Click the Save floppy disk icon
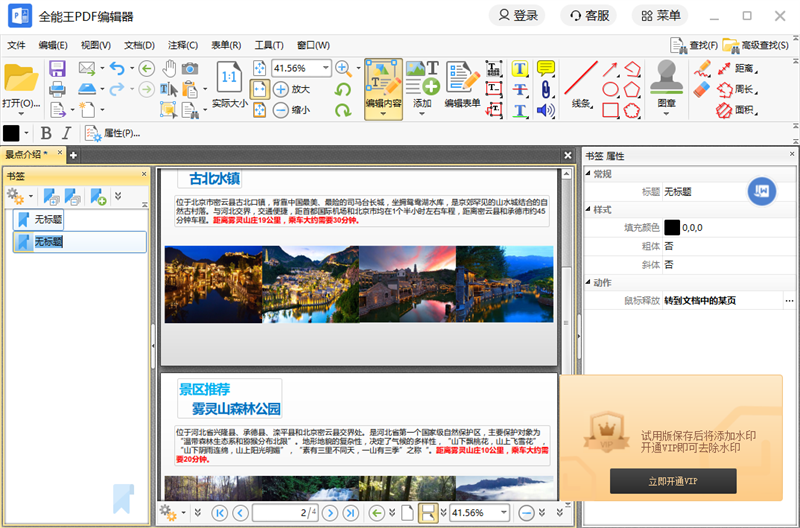The height and width of the screenshot is (528, 800). pos(57,68)
